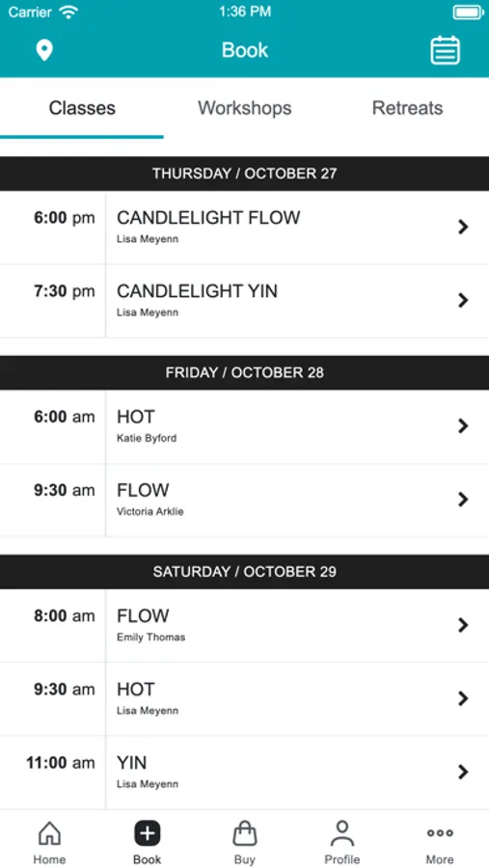Tap the Thursday / October 27 header

point(244,174)
